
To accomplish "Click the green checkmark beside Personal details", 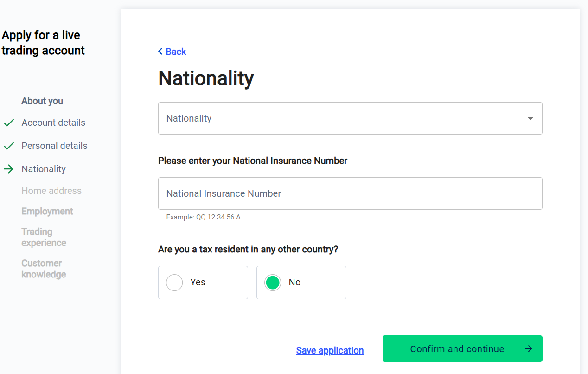I will (9, 146).
